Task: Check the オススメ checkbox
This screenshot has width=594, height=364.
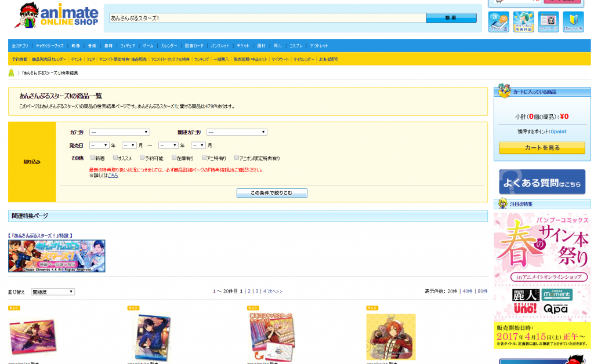Action: (115, 158)
